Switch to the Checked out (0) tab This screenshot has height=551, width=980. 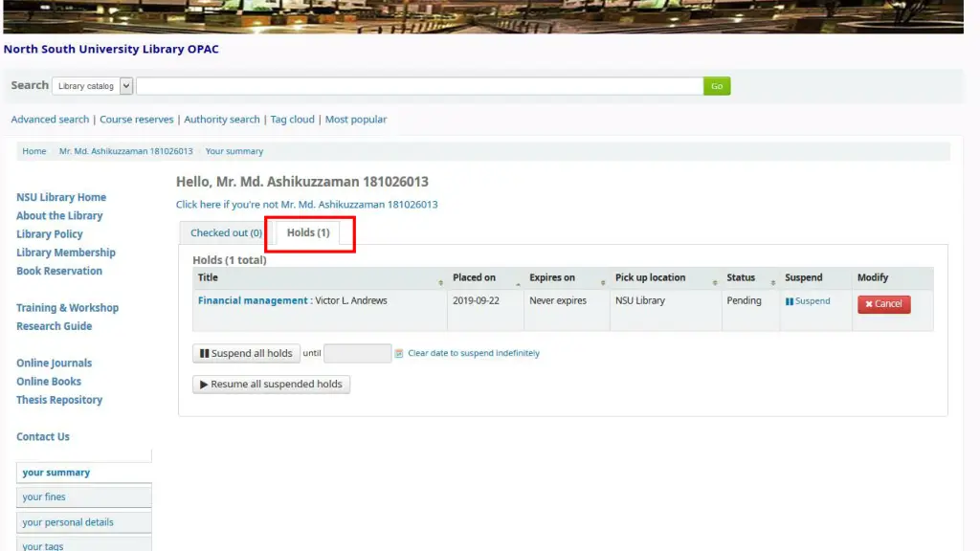(x=226, y=233)
